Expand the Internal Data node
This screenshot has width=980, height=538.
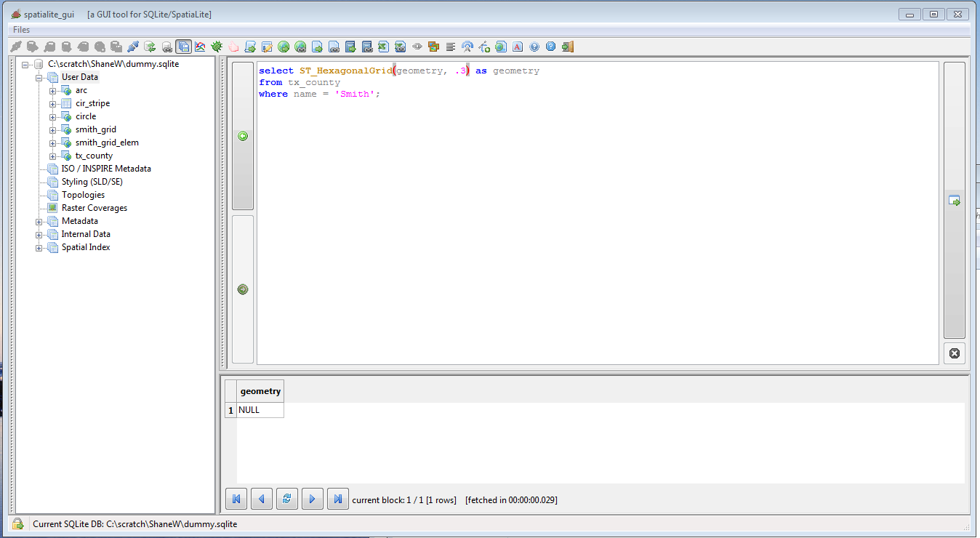39,234
